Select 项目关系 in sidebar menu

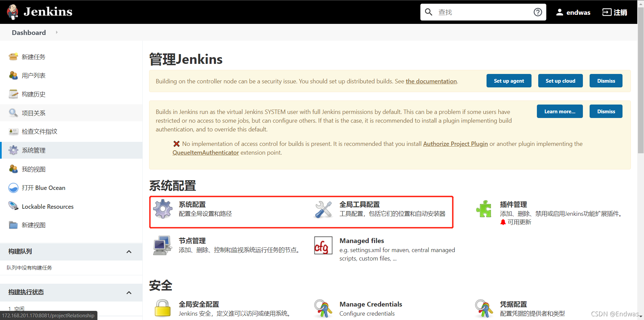point(34,113)
